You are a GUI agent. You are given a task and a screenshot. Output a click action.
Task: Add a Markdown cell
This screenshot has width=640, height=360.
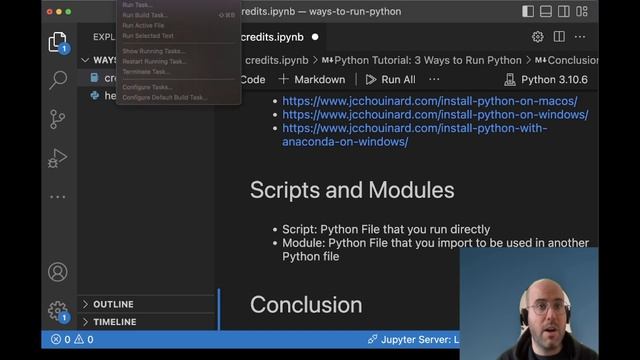pos(312,80)
